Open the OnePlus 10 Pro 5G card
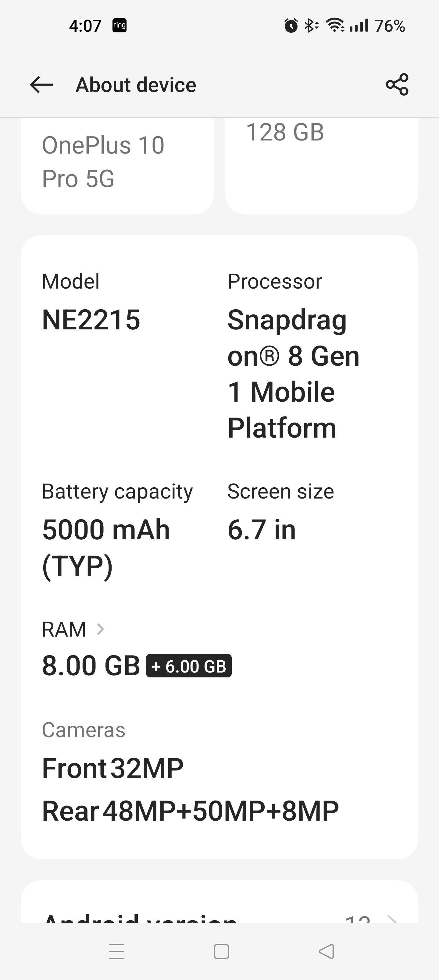This screenshot has height=980, width=439. pyautogui.click(x=117, y=164)
